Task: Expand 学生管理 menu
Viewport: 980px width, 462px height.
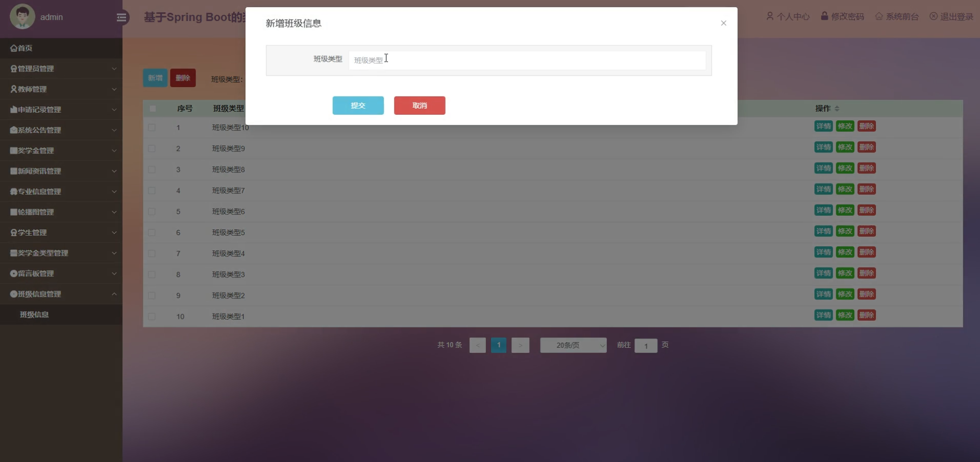Action: coord(61,233)
